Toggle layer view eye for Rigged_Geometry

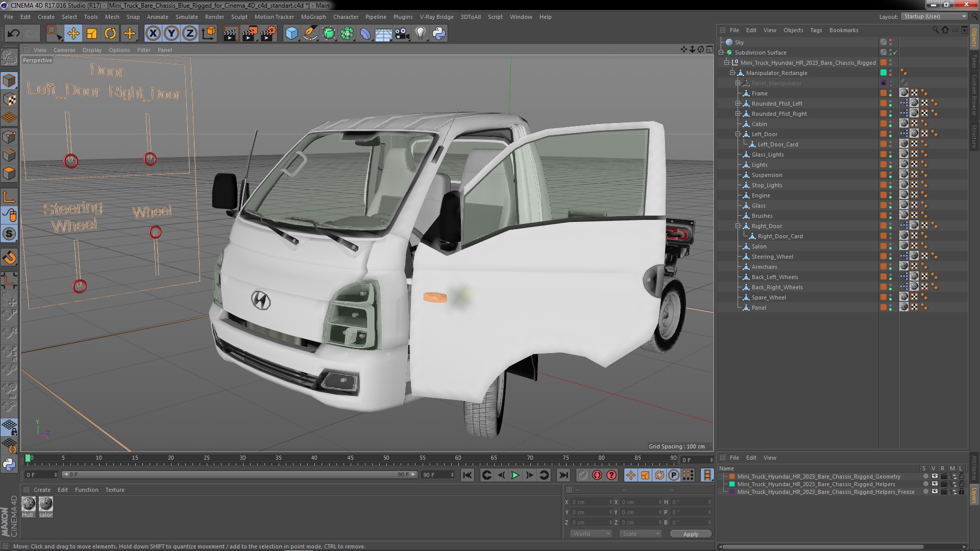tap(935, 477)
